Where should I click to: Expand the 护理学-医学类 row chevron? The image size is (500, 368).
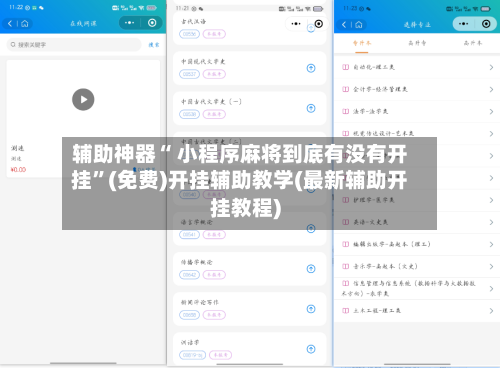(x=491, y=200)
